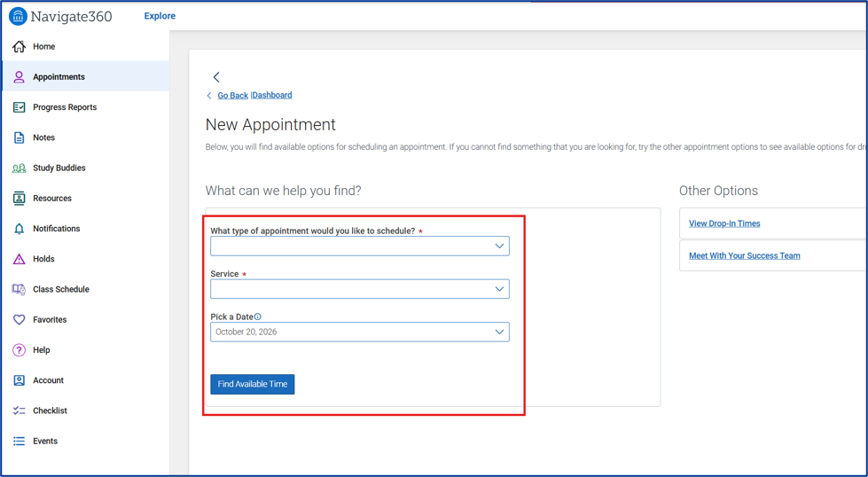Click the Account profile icon
Image resolution: width=868 pixels, height=477 pixels.
[19, 380]
